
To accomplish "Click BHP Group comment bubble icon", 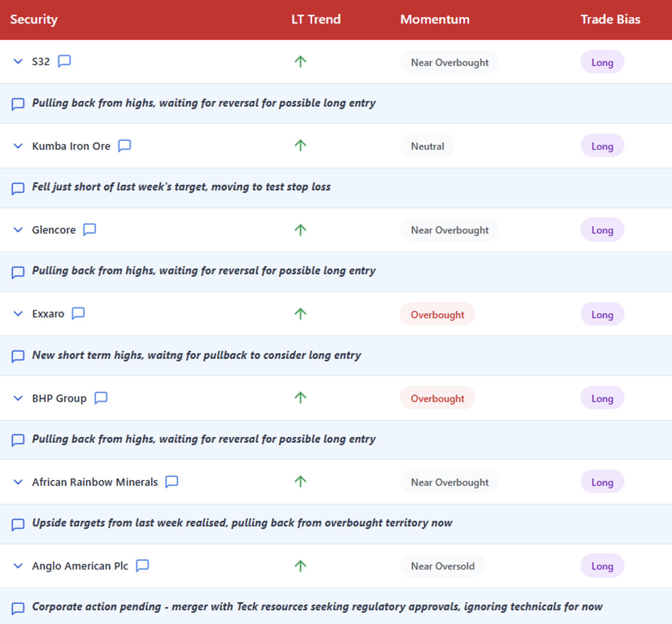I will pyautogui.click(x=101, y=398).
